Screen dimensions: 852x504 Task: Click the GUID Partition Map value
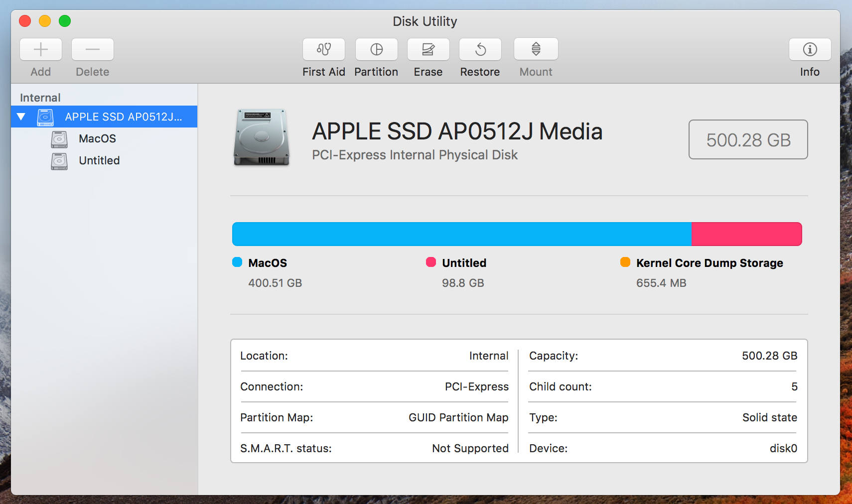[x=458, y=417]
